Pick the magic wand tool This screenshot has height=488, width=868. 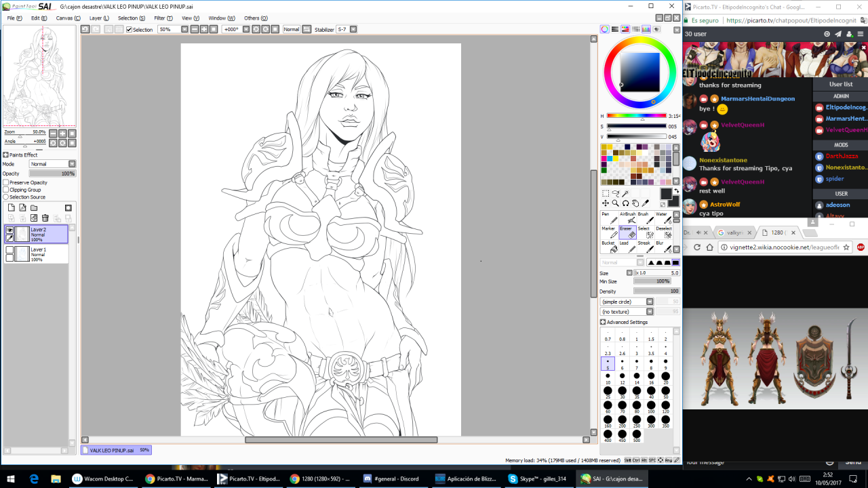[625, 193]
